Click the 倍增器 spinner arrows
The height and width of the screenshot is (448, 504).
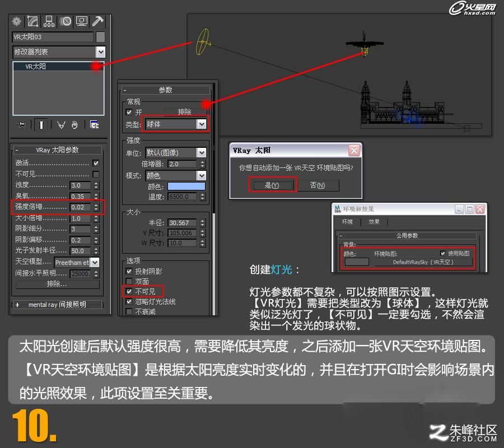coord(202,164)
